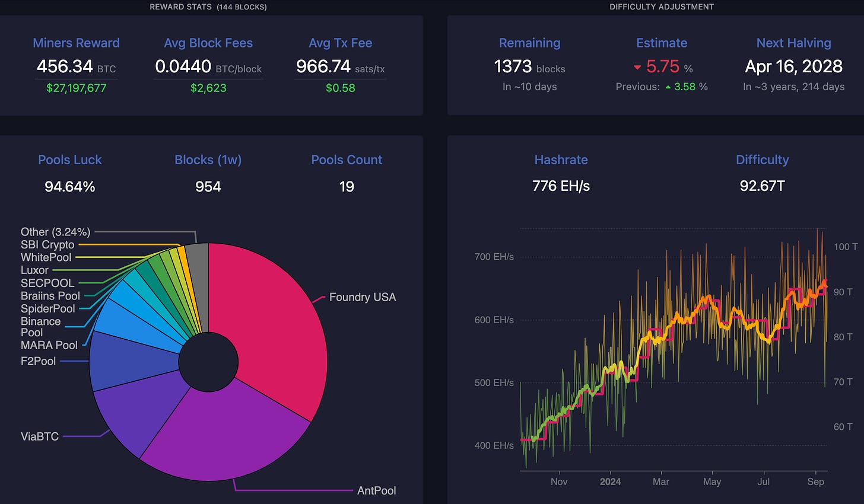
Task: Click the Luxor legend label
Action: point(34,270)
